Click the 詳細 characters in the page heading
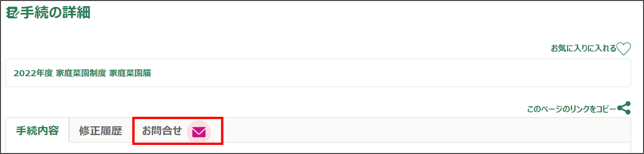Viewport: 644px width, 154px height. click(x=76, y=12)
